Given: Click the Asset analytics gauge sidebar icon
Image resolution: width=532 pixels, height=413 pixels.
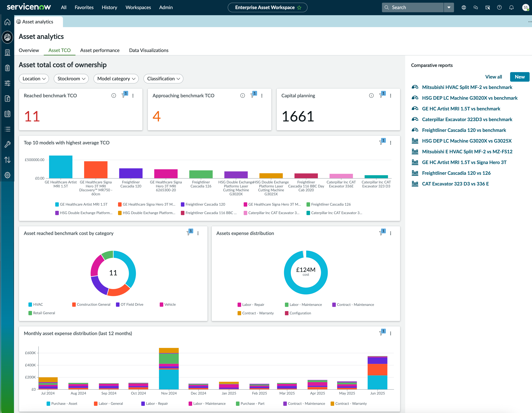Looking at the screenshot, I should 7,37.
